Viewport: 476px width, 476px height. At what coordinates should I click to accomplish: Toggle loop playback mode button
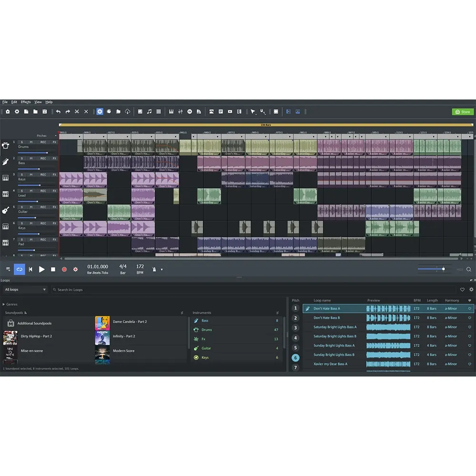coord(20,269)
